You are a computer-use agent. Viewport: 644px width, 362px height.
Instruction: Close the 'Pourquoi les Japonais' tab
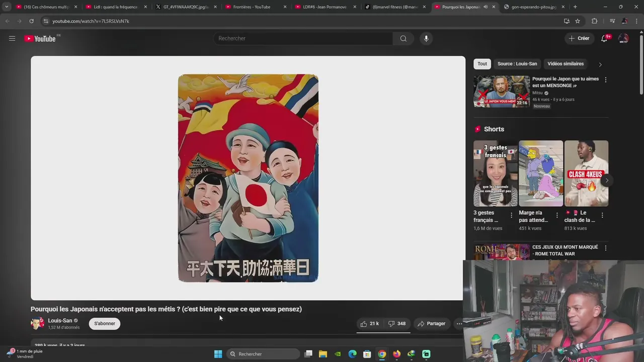494,7
